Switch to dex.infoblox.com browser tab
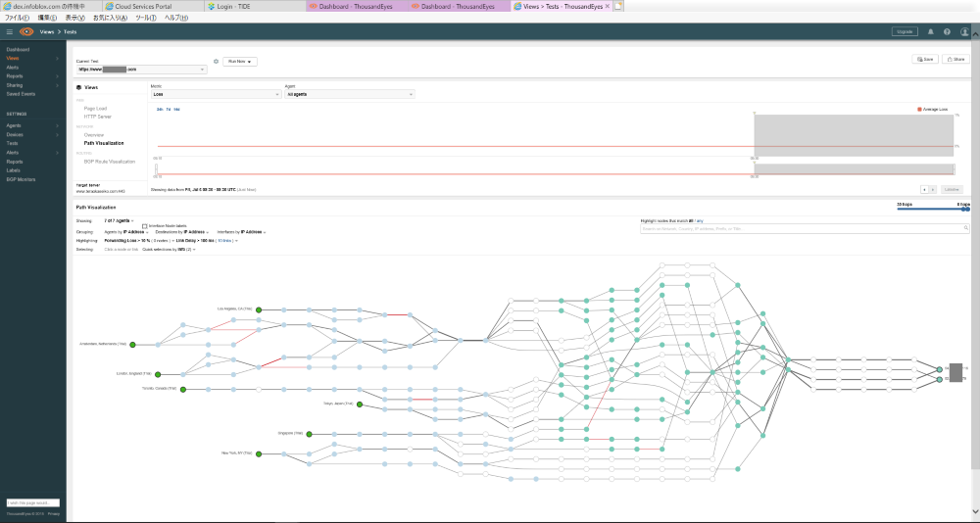Viewport: 980px width, 523px height. (51, 6)
